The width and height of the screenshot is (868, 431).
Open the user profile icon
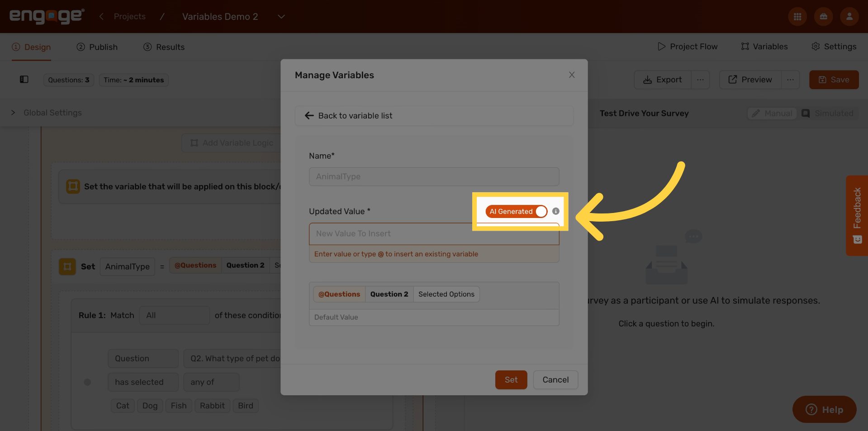[x=849, y=17]
